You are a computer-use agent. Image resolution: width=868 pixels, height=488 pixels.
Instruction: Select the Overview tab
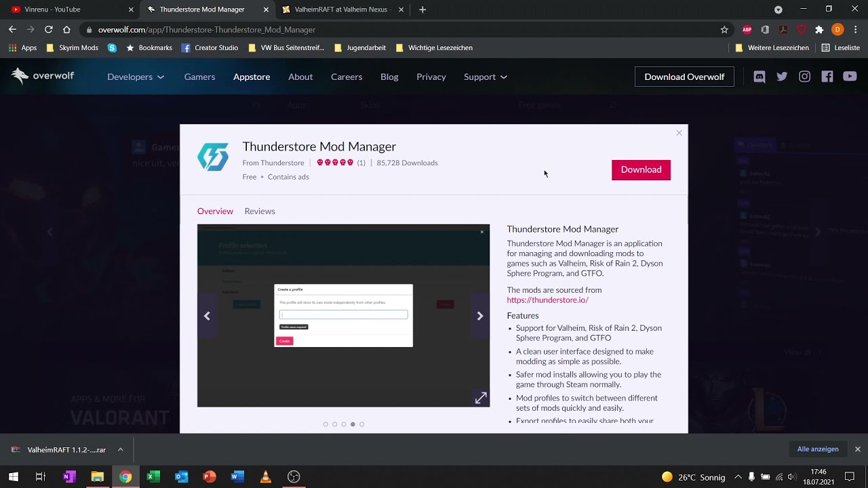coord(215,211)
